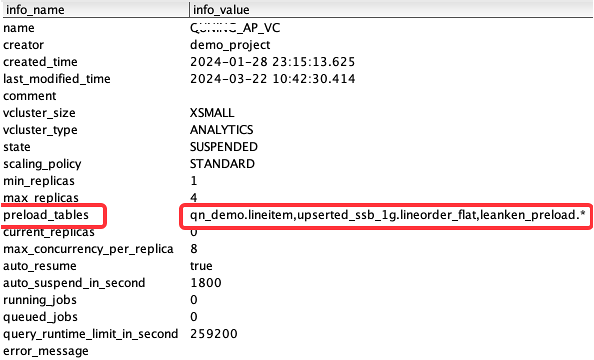Click the vcluster_type value ANALYTICS
Viewport: 594px width, 360px height.
point(221,130)
